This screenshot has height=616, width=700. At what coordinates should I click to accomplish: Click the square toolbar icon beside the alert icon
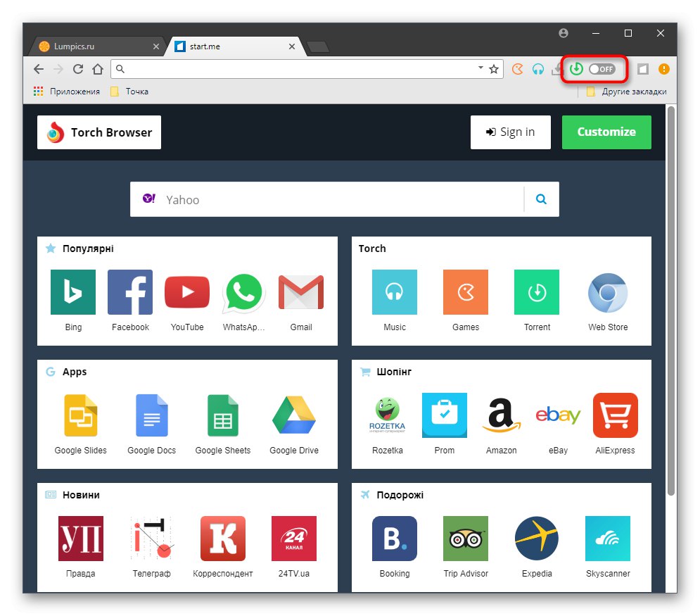pos(643,69)
